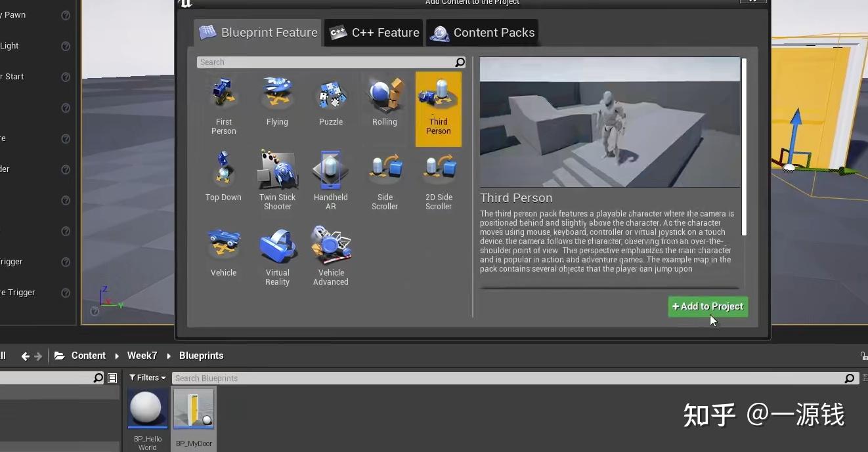Select the Vehicle Advanced template icon
The width and height of the screenshot is (868, 452).
[x=331, y=245]
